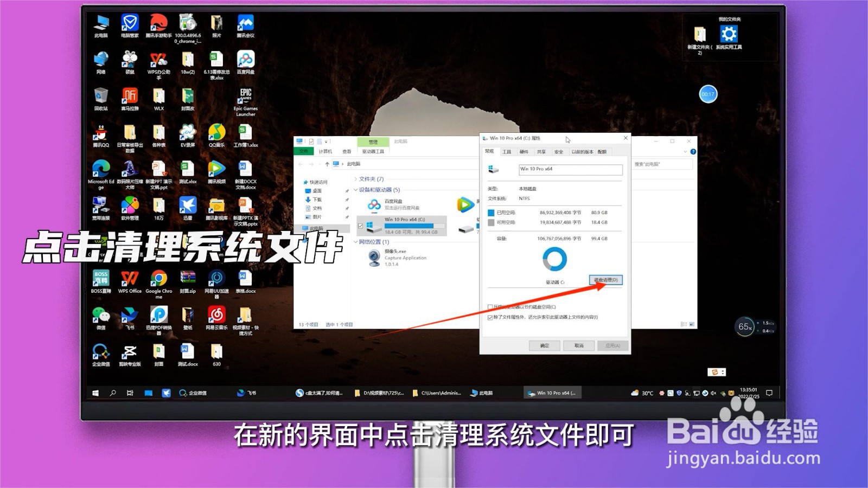The width and height of the screenshot is (868, 488).
Task: Click the 百度网盘 drive icon in Explorer
Action: [374, 204]
